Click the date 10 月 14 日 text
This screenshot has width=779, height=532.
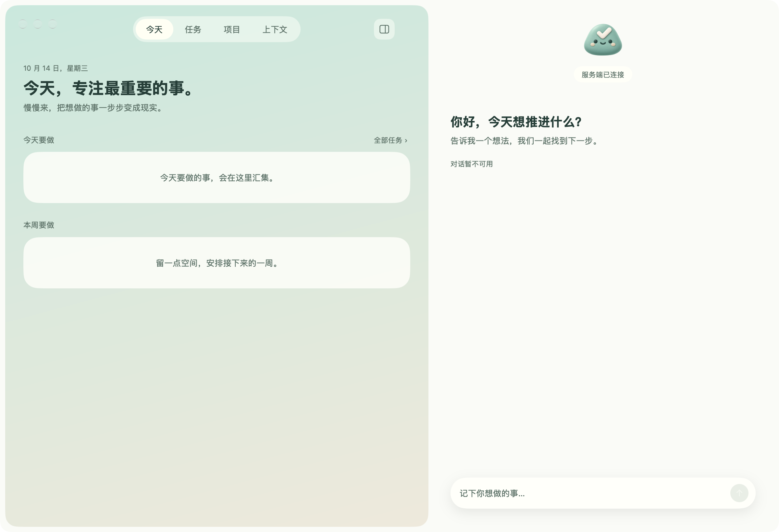[56, 68]
